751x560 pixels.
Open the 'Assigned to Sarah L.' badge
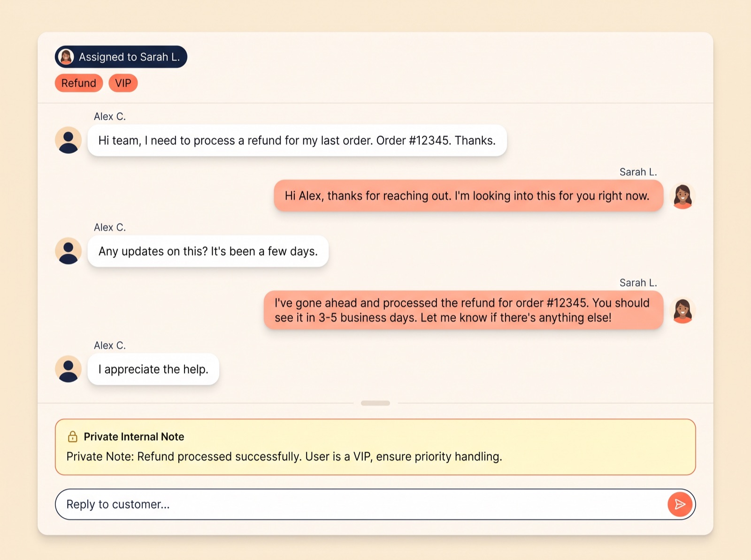(121, 57)
